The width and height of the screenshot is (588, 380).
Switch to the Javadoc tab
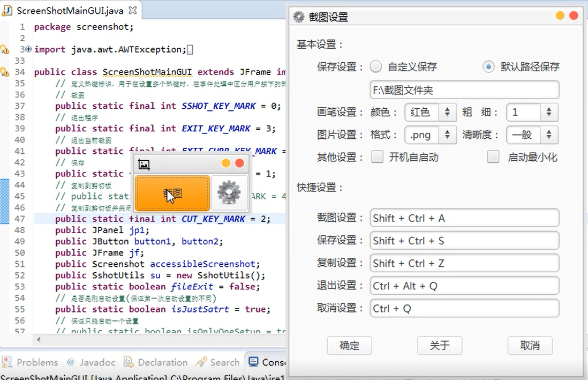click(85, 362)
